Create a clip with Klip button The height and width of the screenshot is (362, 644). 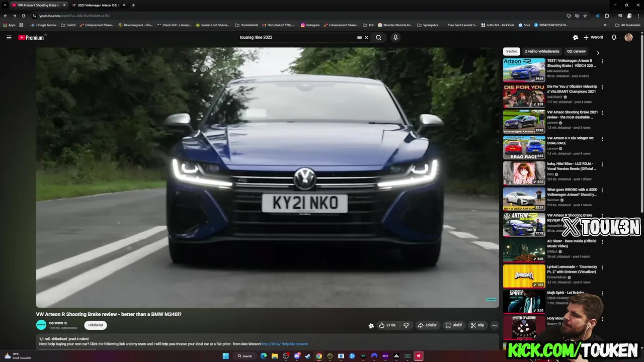pyautogui.click(x=477, y=325)
